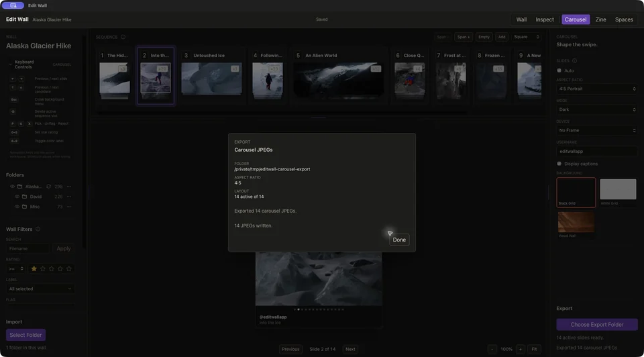Image resolution: width=644 pixels, height=357 pixels.
Task: Select slide 3 'Untouched Ice' thumbnail
Action: click(x=211, y=79)
